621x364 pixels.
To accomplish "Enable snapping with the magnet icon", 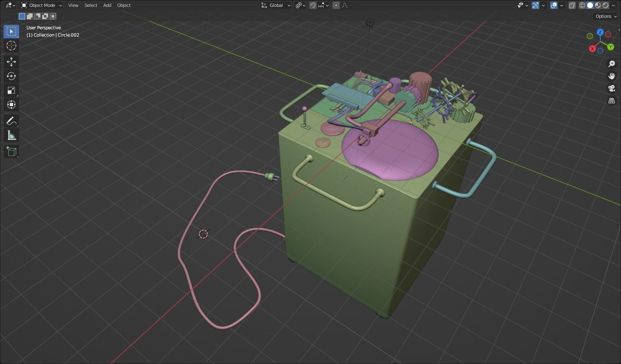I will 312,5.
